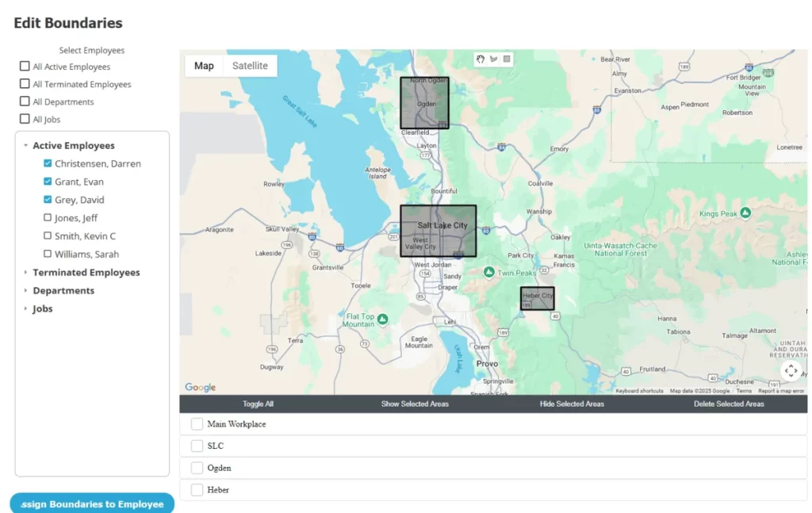Enable the All Active Employees checkbox
The width and height of the screenshot is (812, 513).
coord(25,67)
